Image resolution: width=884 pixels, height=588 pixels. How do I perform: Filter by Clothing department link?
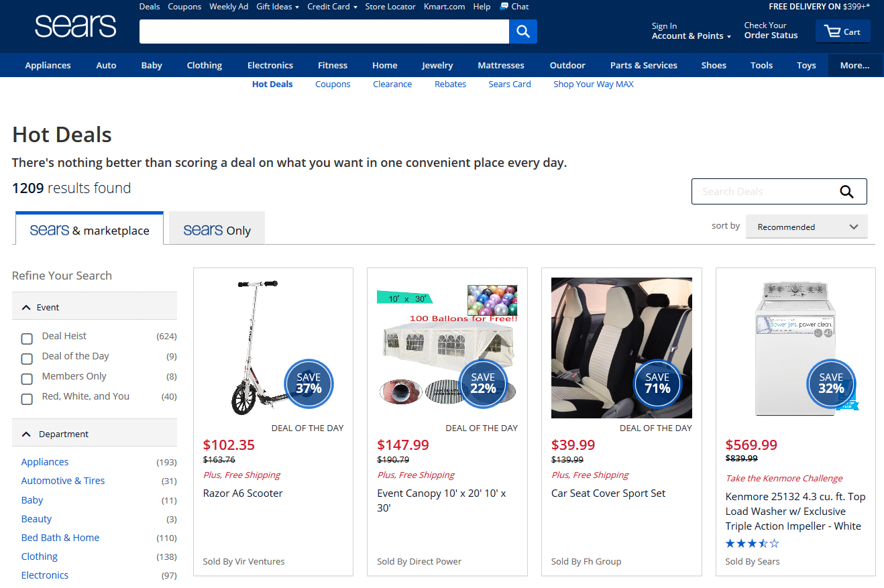tap(40, 556)
